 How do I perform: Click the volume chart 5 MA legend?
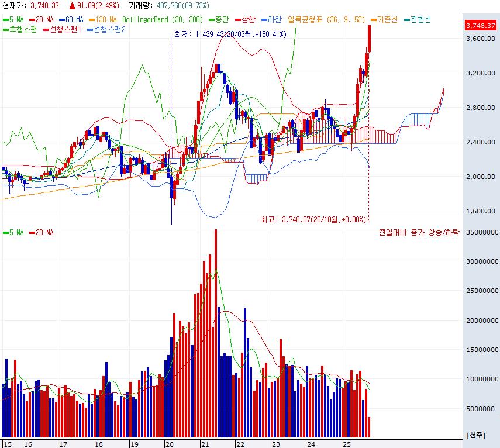tap(13, 232)
